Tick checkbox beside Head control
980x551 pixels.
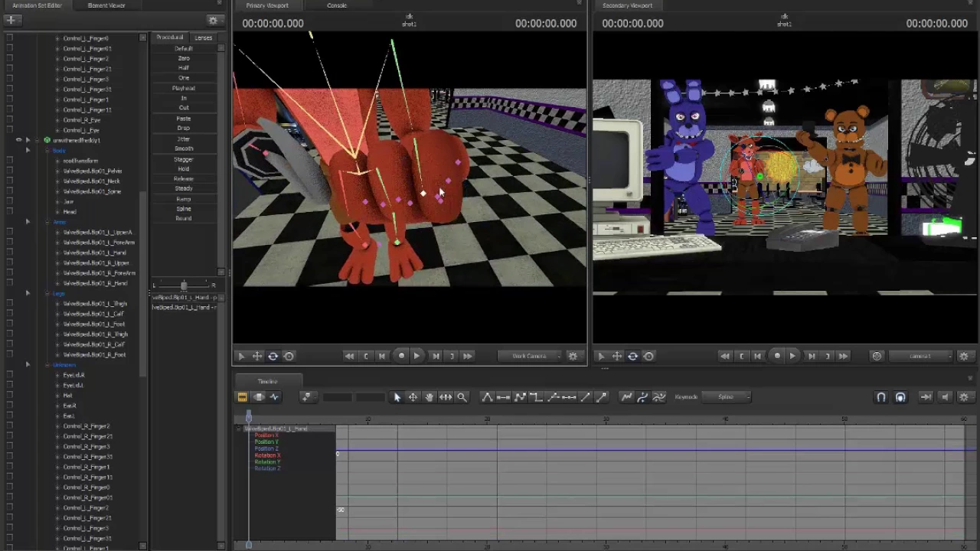tap(9, 212)
